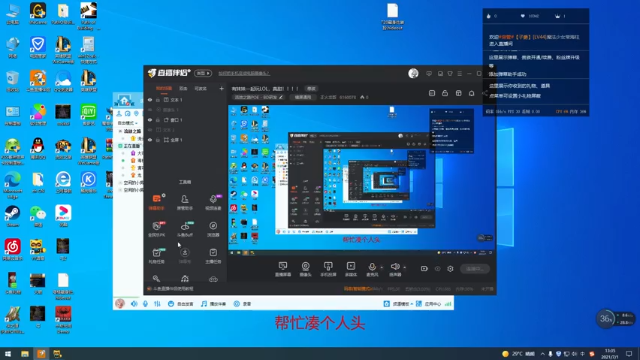Click the edit button next to the stream title

pos(311,89)
